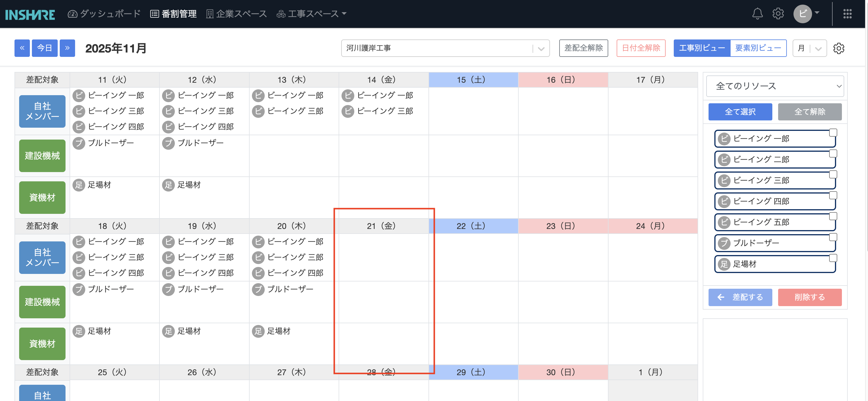This screenshot has height=401, width=868.
Task: Select the 21（金） date header
Action: (x=384, y=226)
